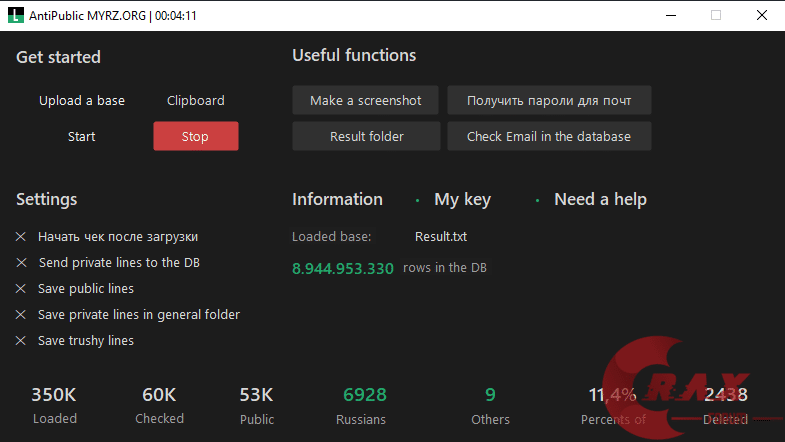The image size is (785, 442).
Task: Click Check Email in the database
Action: pos(549,136)
